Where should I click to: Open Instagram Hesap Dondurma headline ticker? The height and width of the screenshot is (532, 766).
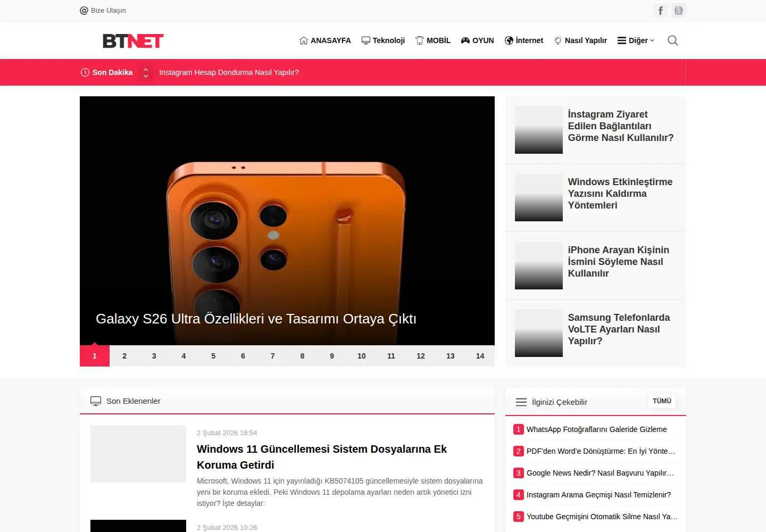tap(229, 72)
